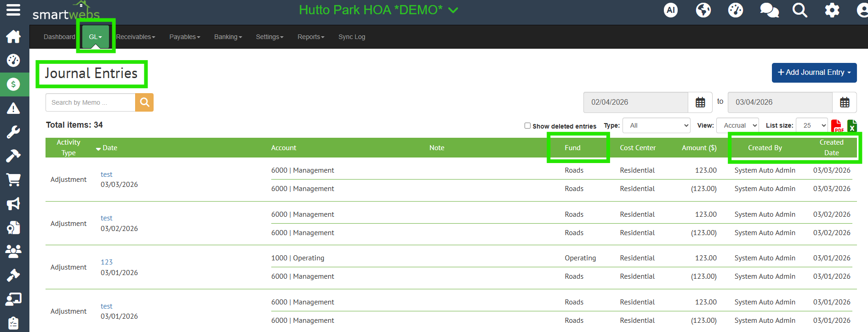
Task: Change the List size dropdown
Action: 812,125
